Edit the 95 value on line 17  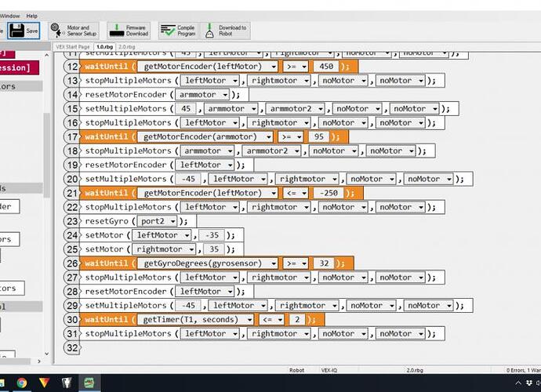pos(319,136)
